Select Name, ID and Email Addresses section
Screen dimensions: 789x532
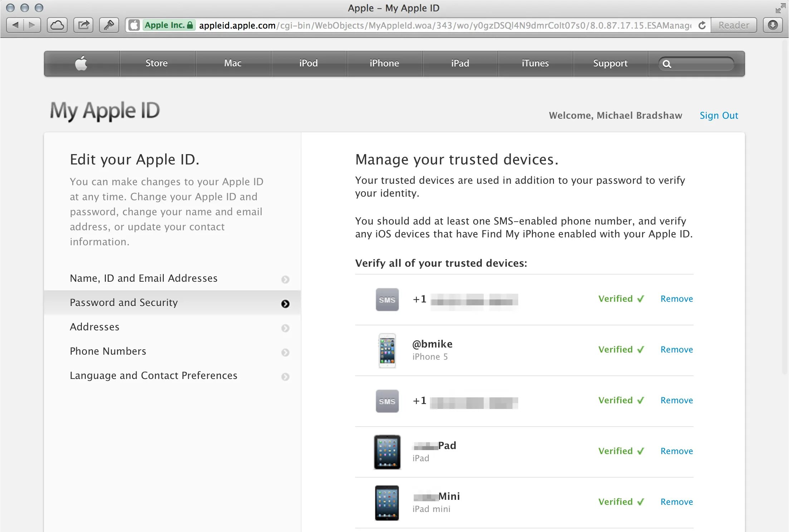click(x=172, y=278)
